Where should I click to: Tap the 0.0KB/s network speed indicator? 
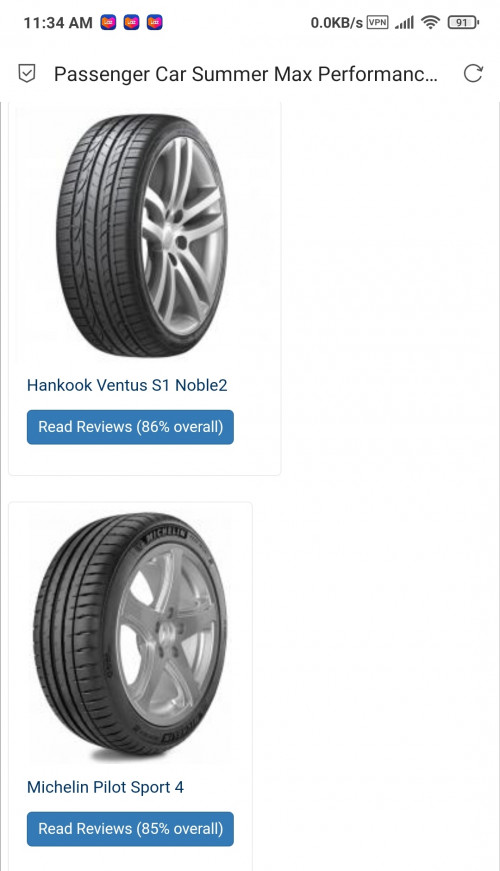pyautogui.click(x=336, y=23)
